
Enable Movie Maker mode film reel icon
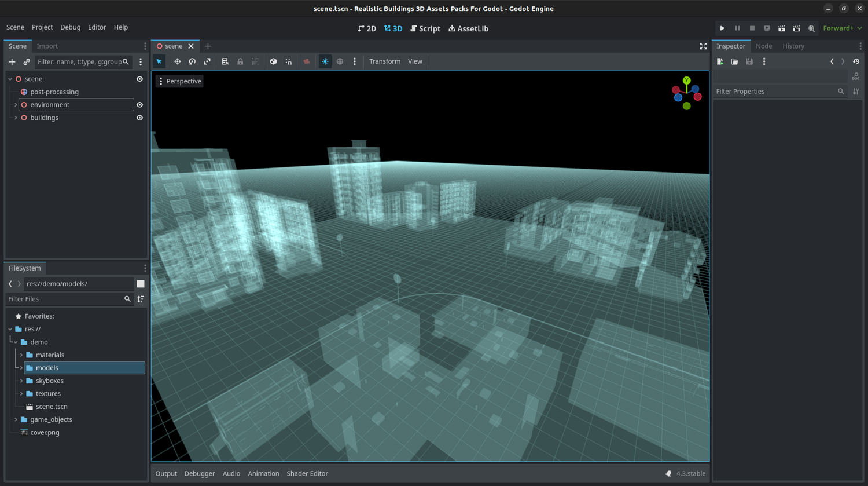click(x=811, y=28)
